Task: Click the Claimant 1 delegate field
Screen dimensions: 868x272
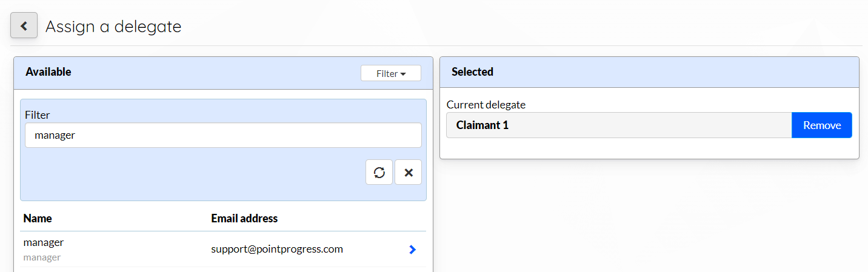Action: pyautogui.click(x=619, y=125)
